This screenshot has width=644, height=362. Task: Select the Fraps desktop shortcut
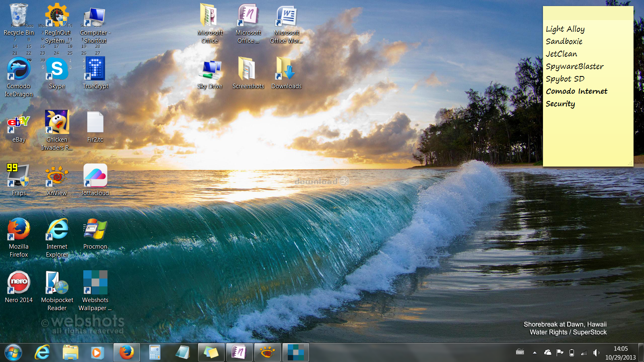(19, 176)
